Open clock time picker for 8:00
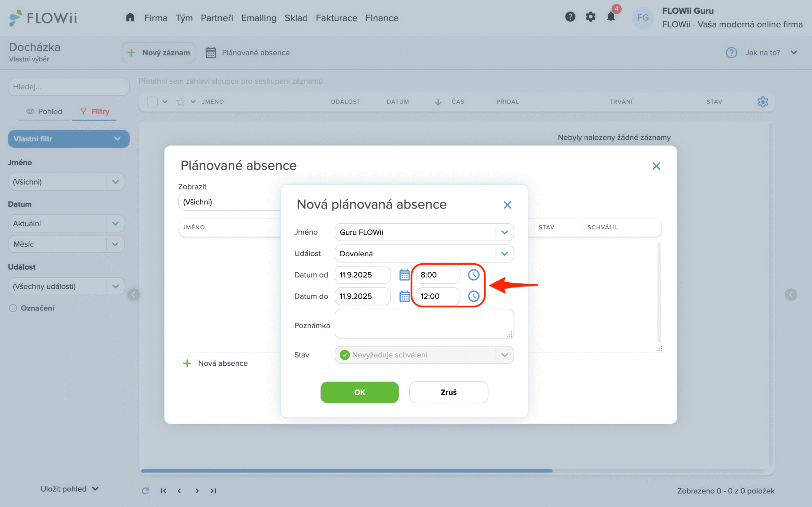This screenshot has height=507, width=812. point(474,275)
